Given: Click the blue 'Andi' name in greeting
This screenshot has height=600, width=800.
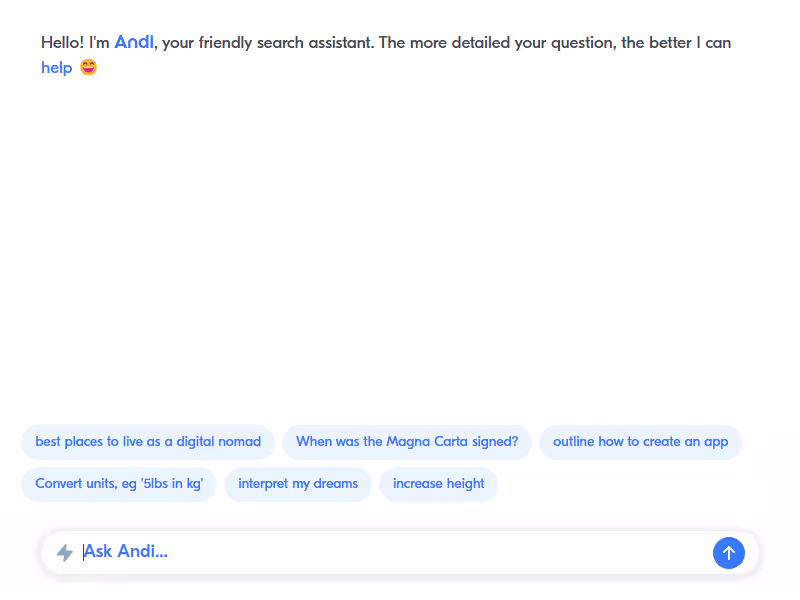Looking at the screenshot, I should coord(134,42).
